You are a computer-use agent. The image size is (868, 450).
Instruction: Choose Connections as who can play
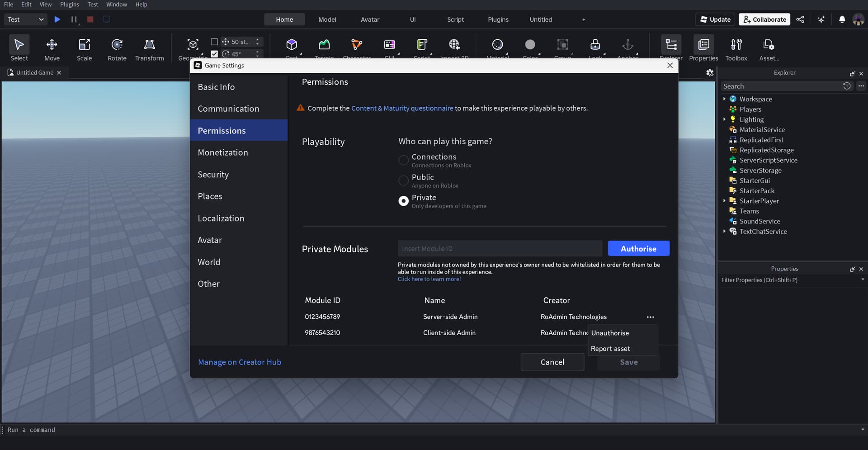point(403,160)
